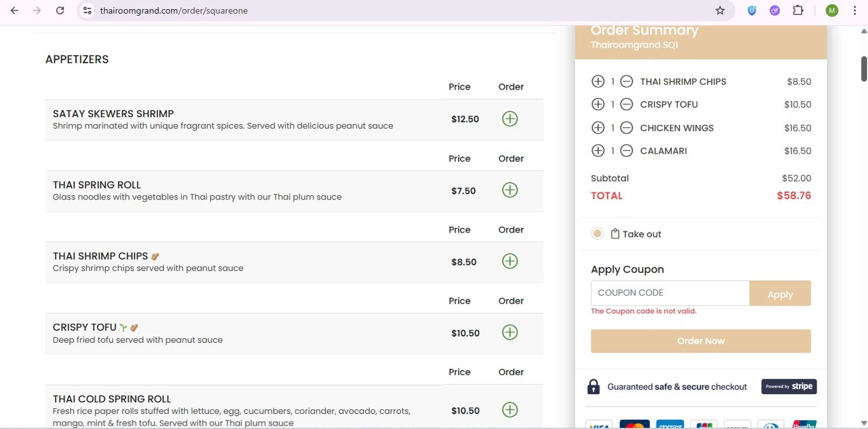Open the browser Extensions puzzle menu

point(798,10)
